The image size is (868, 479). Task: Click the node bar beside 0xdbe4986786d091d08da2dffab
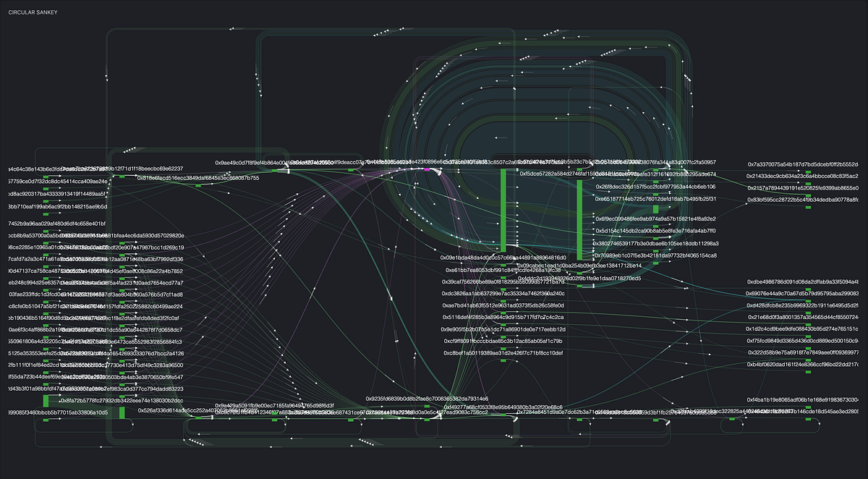808,289
